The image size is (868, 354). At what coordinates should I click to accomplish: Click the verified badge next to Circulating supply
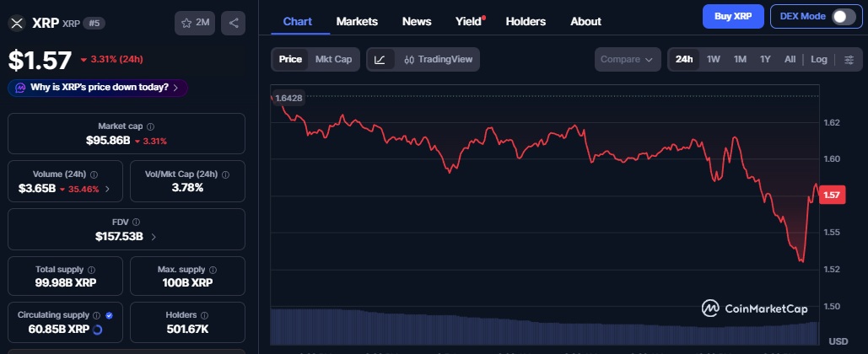109,315
